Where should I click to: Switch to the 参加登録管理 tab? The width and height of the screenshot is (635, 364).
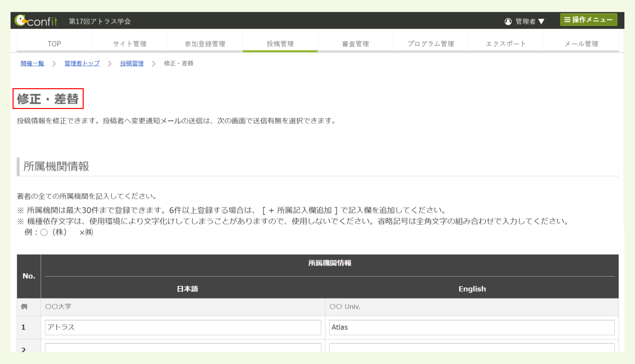(205, 43)
